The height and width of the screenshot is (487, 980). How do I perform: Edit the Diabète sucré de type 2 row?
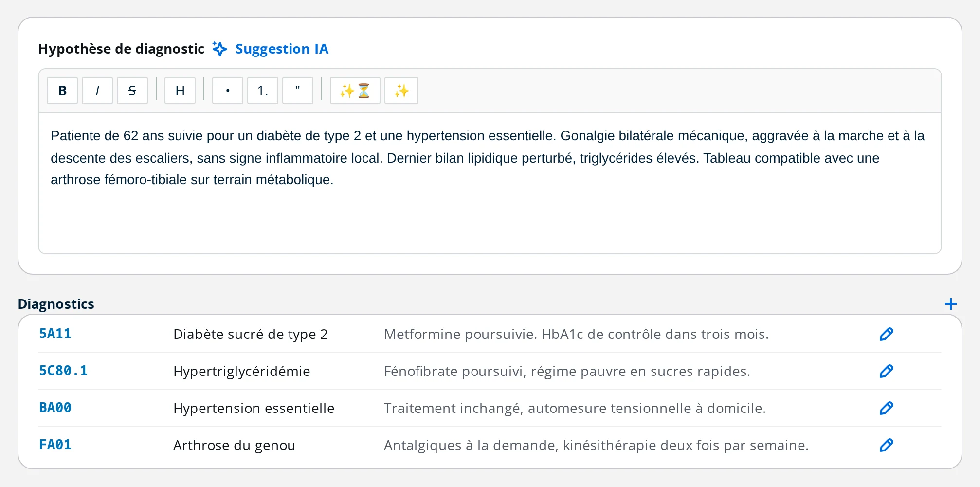point(887,334)
